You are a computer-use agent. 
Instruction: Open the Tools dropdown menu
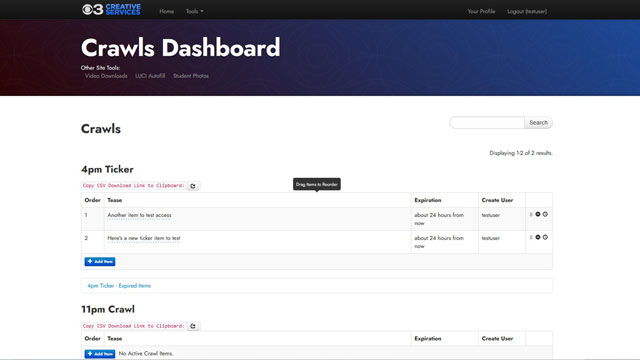pyautogui.click(x=195, y=11)
